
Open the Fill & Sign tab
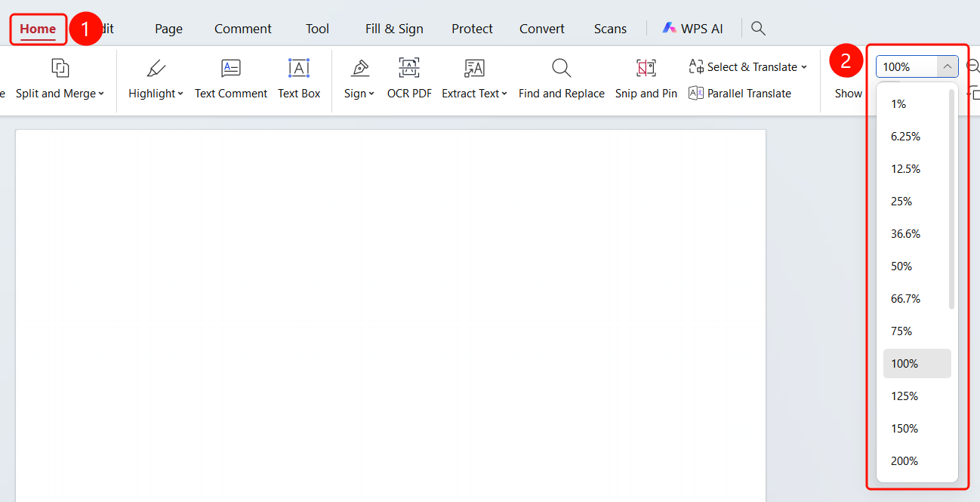[394, 29]
